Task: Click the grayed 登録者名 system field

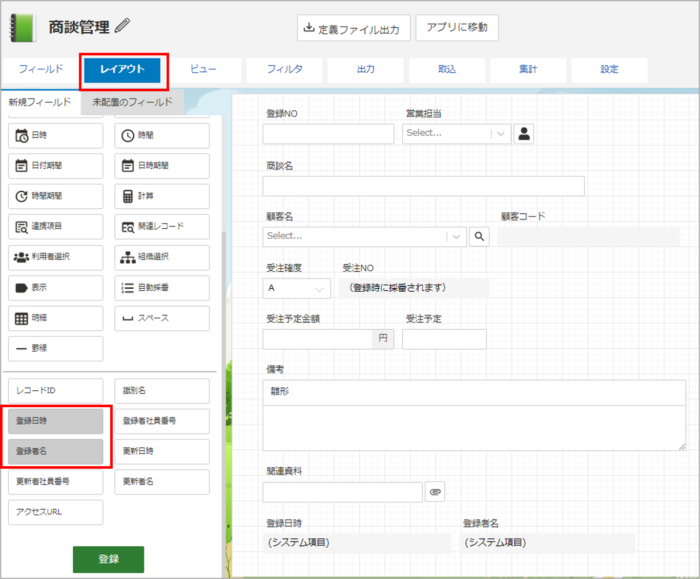Action: point(55,451)
